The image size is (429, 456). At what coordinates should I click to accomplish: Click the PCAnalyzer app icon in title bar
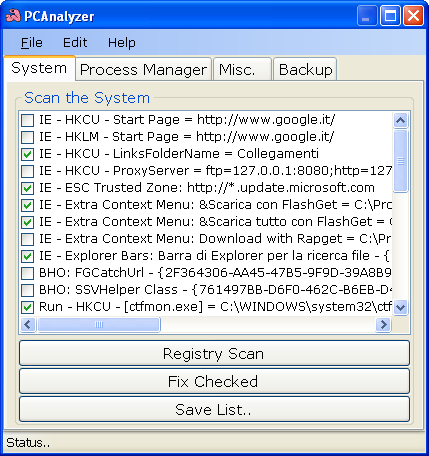click(13, 16)
